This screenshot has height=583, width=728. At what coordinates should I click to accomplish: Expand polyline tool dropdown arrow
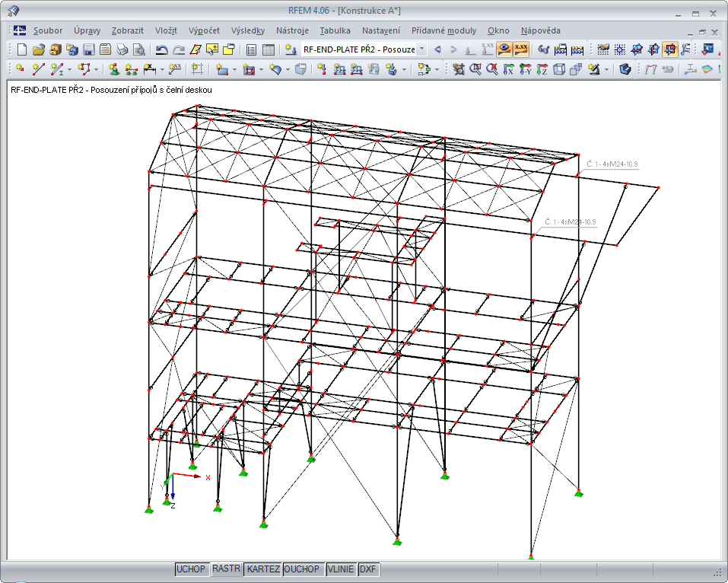pos(96,70)
